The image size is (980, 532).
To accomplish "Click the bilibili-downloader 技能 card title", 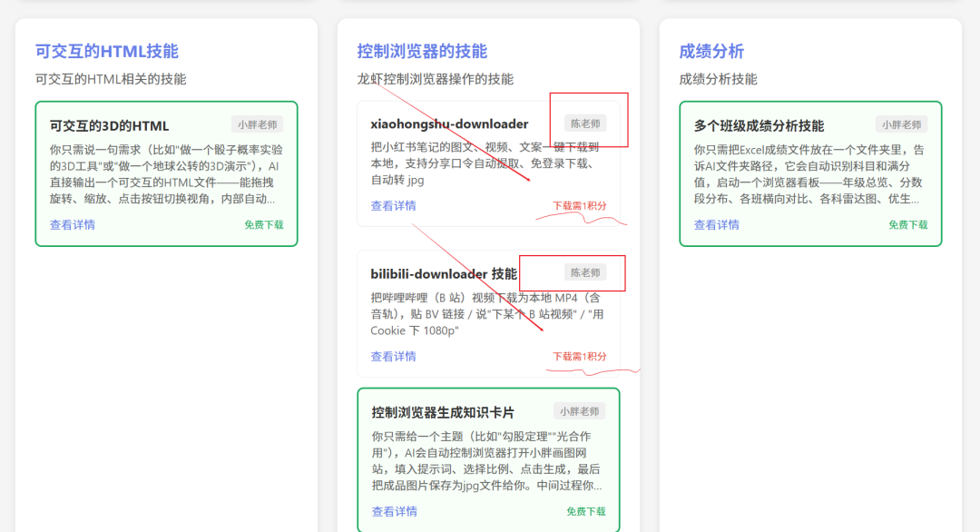I will click(444, 274).
